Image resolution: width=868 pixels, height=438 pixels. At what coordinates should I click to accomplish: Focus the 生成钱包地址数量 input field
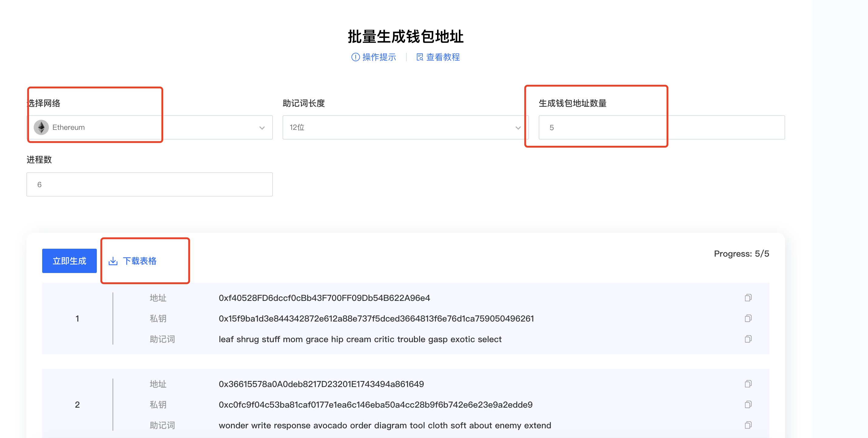click(x=661, y=127)
